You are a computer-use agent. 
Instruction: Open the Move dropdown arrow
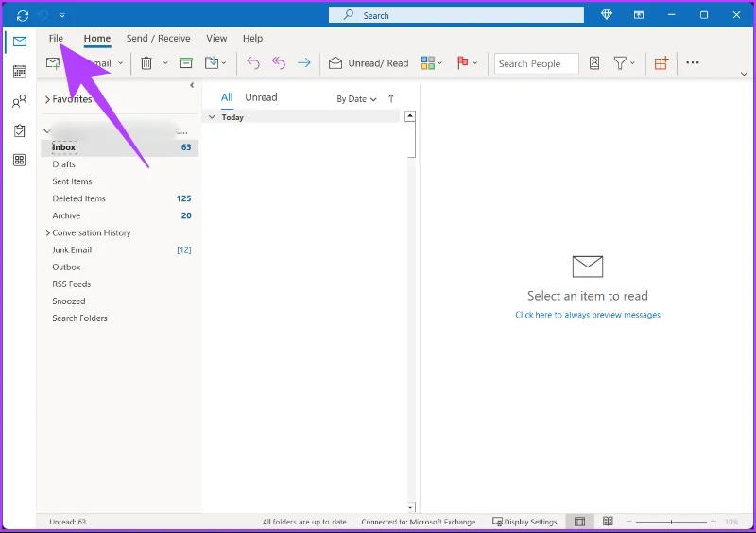[224, 63]
